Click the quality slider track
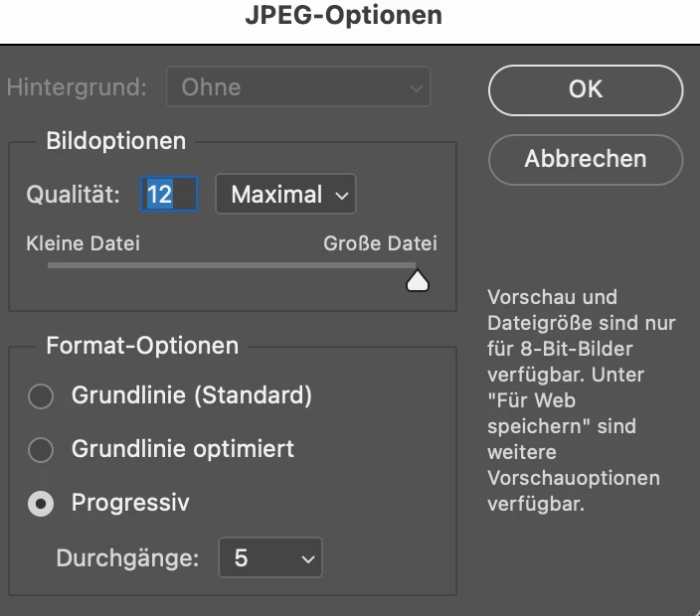Image resolution: width=700 pixels, height=616 pixels. coord(232,265)
